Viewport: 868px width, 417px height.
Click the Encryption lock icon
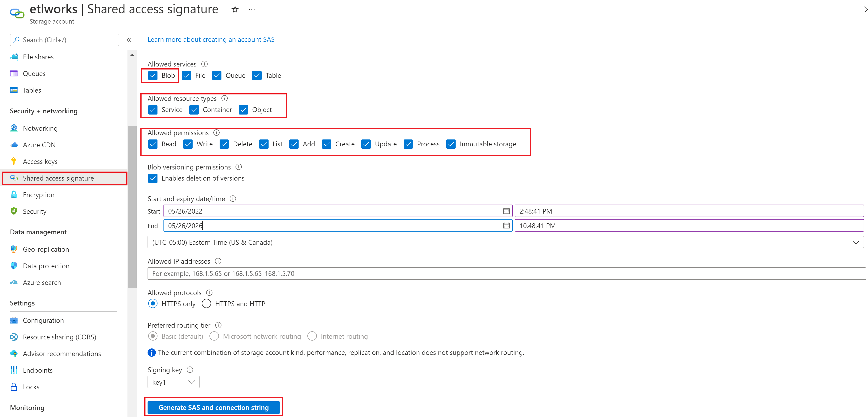(14, 195)
